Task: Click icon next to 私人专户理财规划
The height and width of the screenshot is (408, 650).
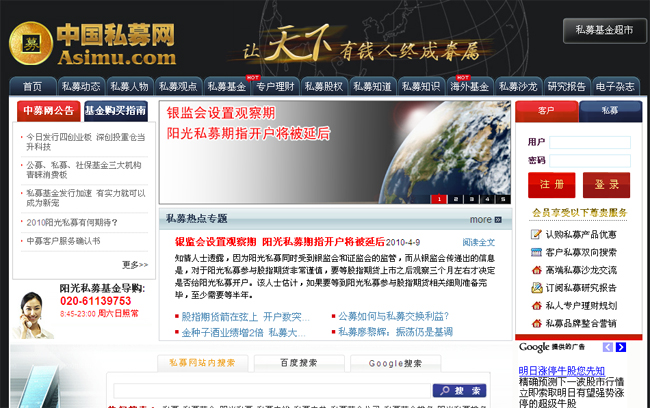Action: pos(536,305)
